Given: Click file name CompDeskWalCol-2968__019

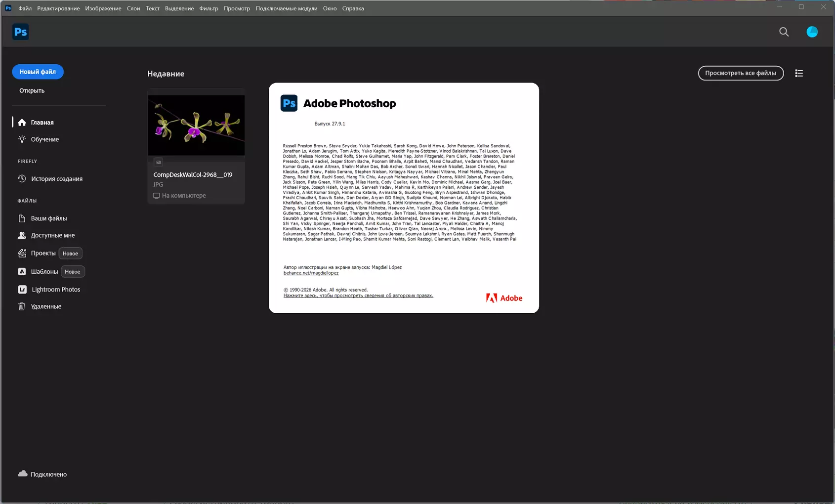Looking at the screenshot, I should tap(193, 174).
